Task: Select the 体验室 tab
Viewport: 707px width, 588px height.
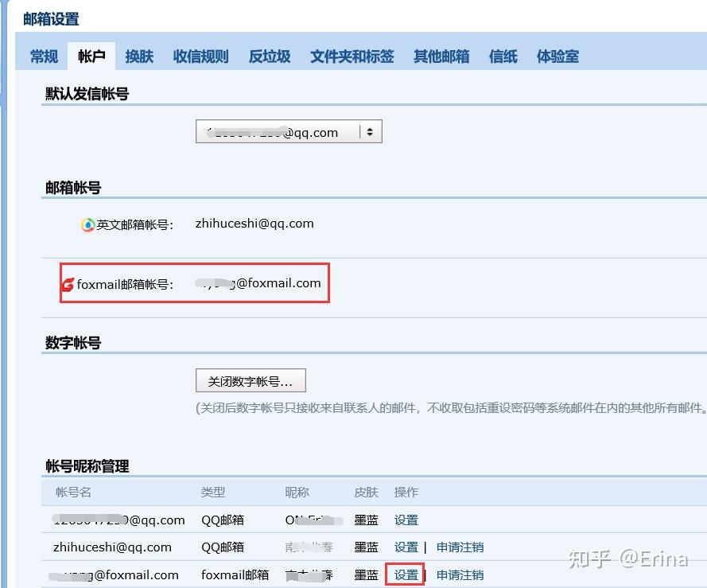Action: click(x=557, y=56)
